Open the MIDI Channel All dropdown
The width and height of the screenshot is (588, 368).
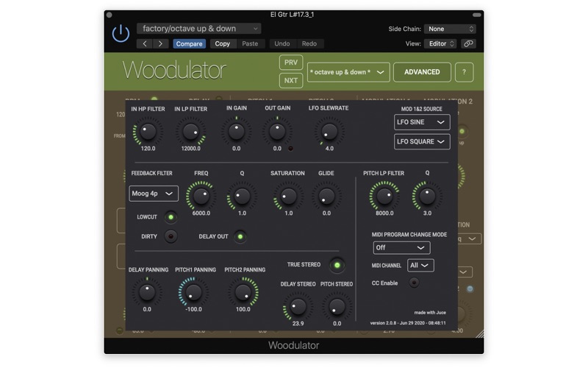click(420, 265)
